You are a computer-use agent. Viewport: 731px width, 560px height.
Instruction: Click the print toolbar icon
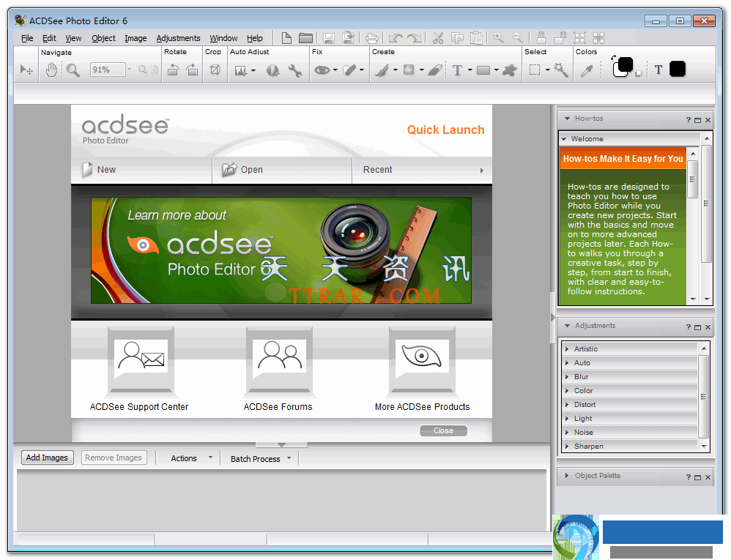[371, 38]
